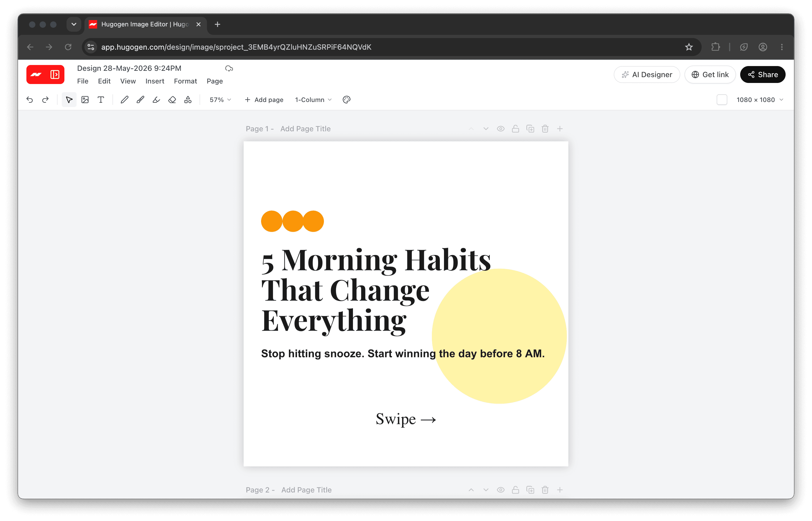Close the Hugogen browser tab
Viewport: 812px width, 521px height.
199,24
